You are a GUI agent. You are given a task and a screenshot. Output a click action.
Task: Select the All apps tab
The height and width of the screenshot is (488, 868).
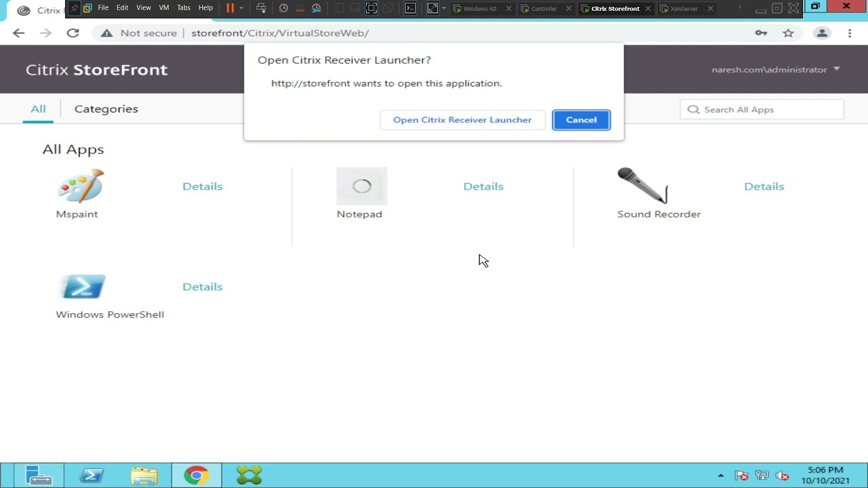38,108
